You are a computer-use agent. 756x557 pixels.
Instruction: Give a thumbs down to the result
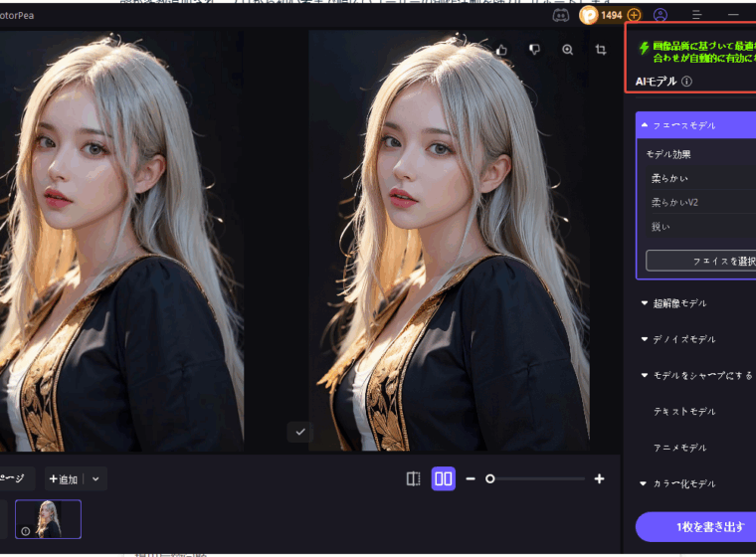(x=535, y=50)
